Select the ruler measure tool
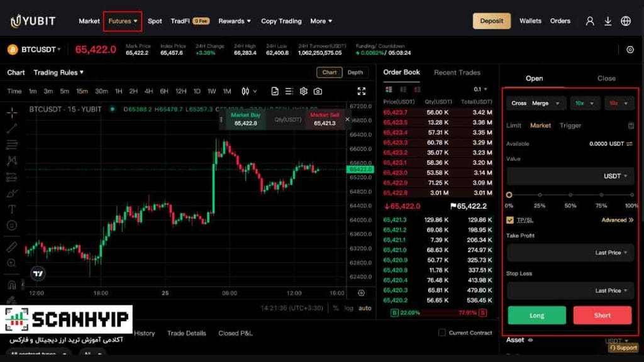Image resolution: width=644 pixels, height=362 pixels. point(12,246)
